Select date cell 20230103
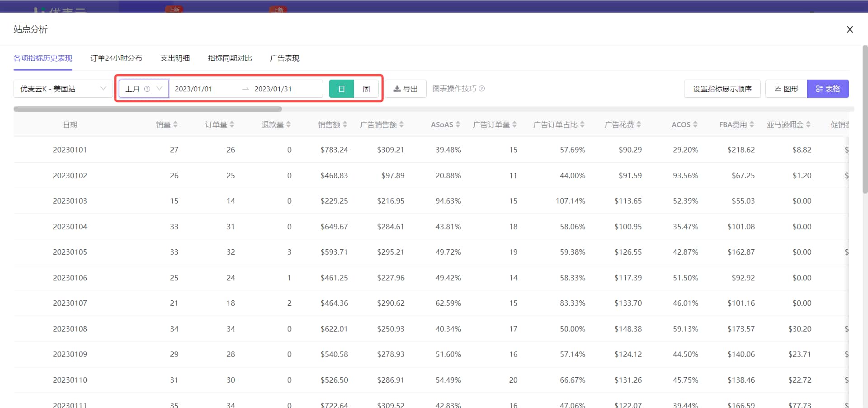The image size is (868, 408). click(x=70, y=201)
